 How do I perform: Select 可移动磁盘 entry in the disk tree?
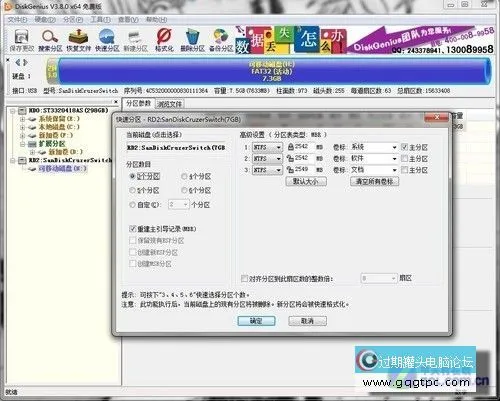tap(62, 169)
